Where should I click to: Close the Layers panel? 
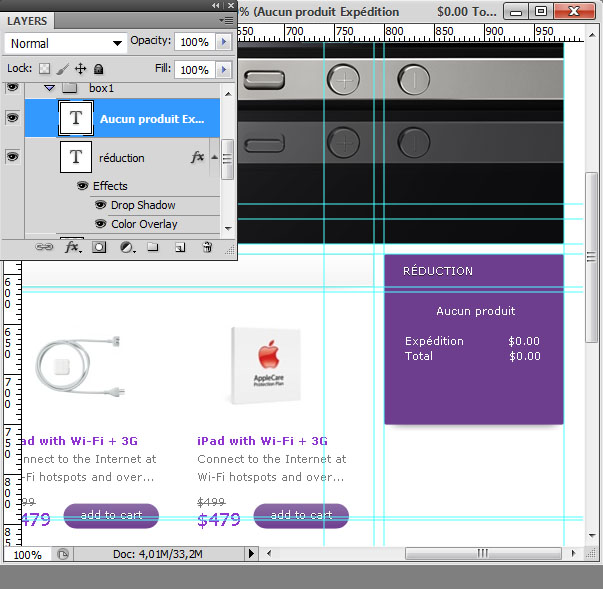pyautogui.click(x=231, y=5)
